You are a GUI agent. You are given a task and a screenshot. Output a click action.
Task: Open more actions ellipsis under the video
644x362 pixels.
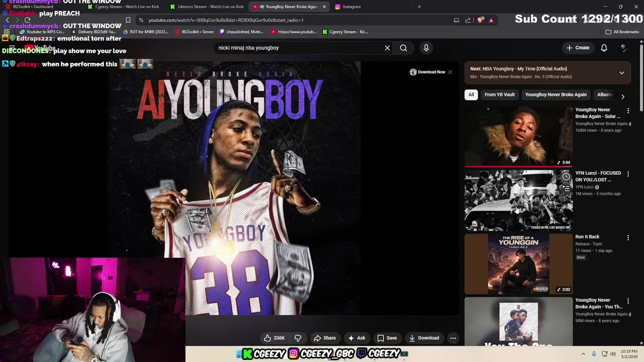453,338
